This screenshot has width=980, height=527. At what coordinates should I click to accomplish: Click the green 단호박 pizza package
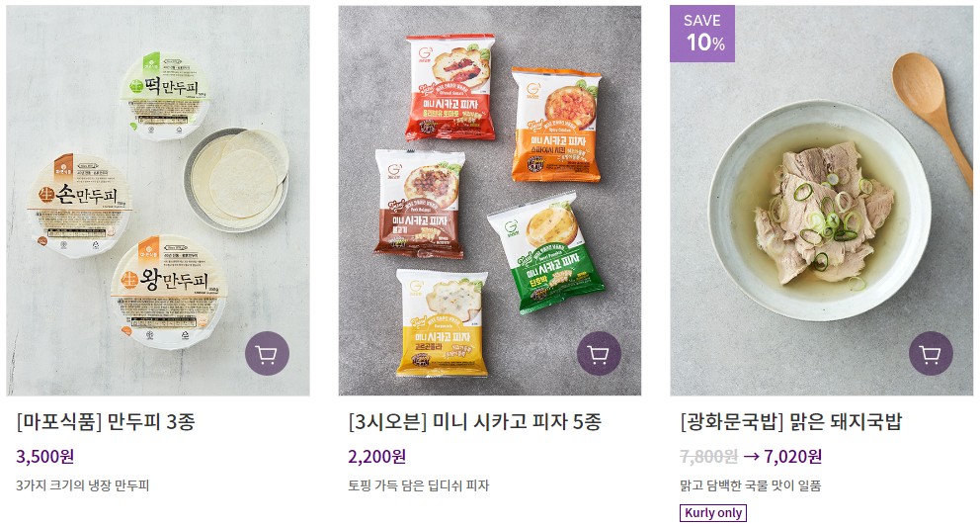[x=546, y=253]
